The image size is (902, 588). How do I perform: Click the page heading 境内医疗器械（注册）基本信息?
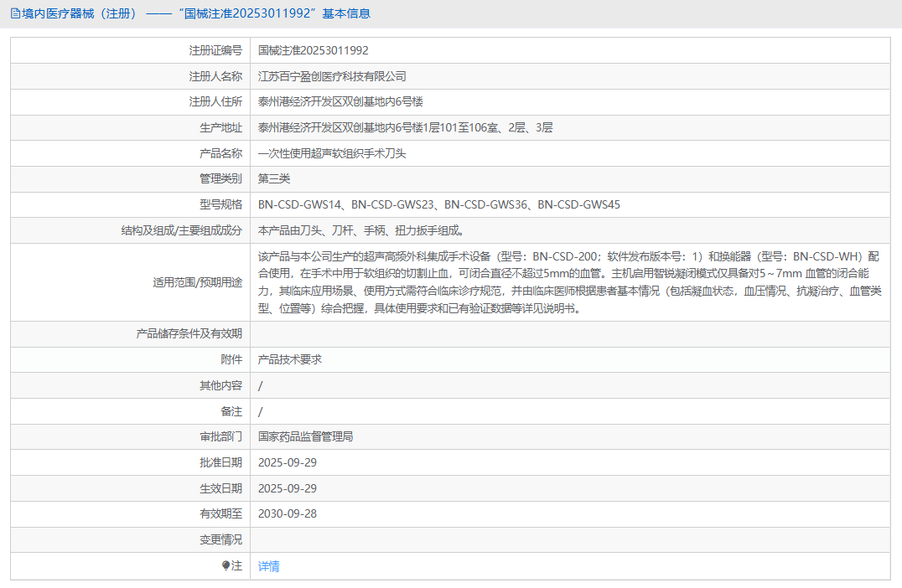click(x=196, y=13)
